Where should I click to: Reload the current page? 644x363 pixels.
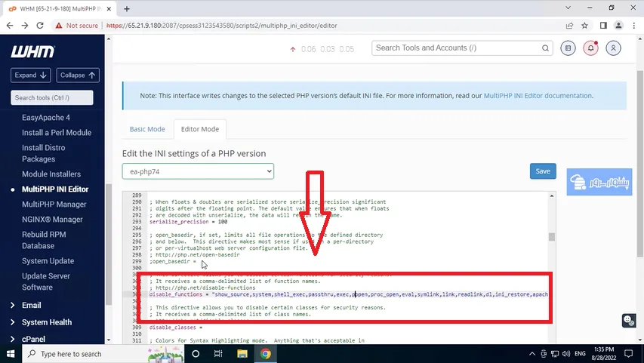[40, 26]
